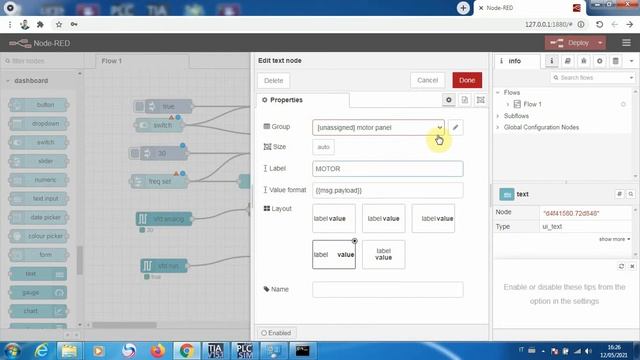
Task: Open context data sidebar icon
Action: [616, 61]
